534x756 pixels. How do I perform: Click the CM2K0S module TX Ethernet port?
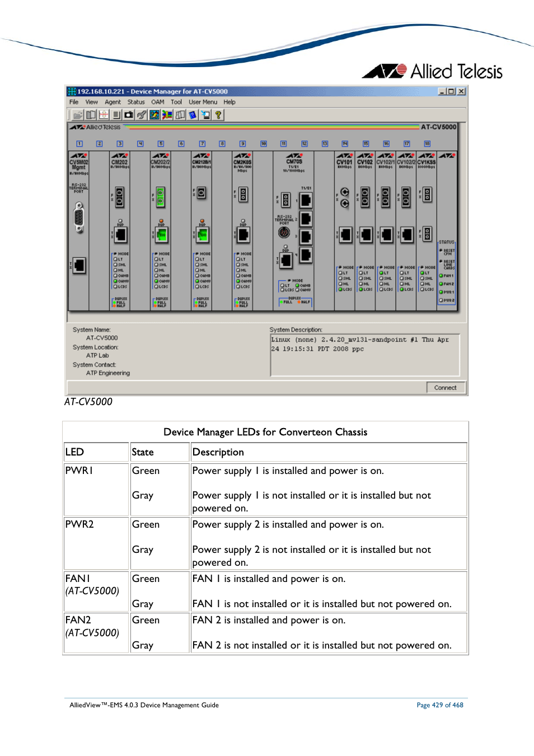(x=243, y=234)
